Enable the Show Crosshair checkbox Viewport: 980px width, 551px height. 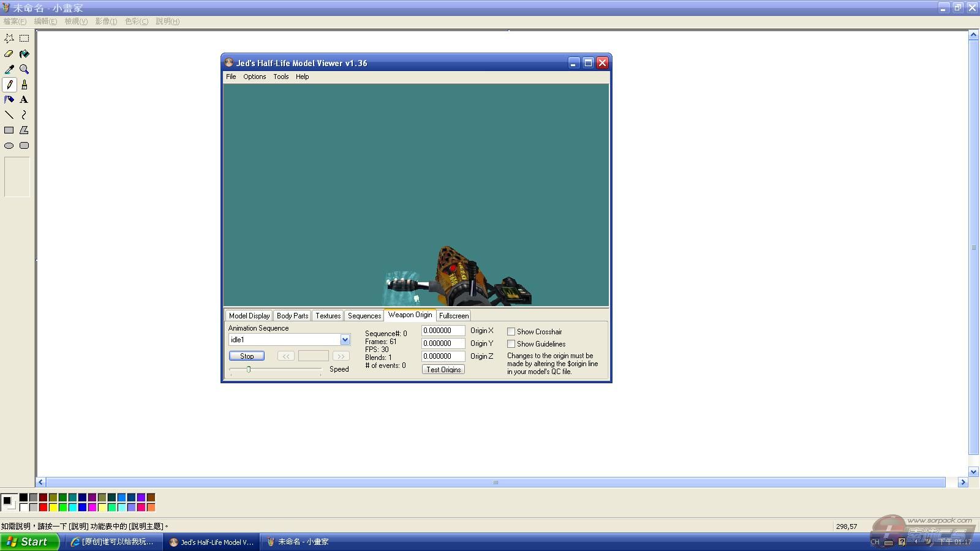[x=511, y=332]
